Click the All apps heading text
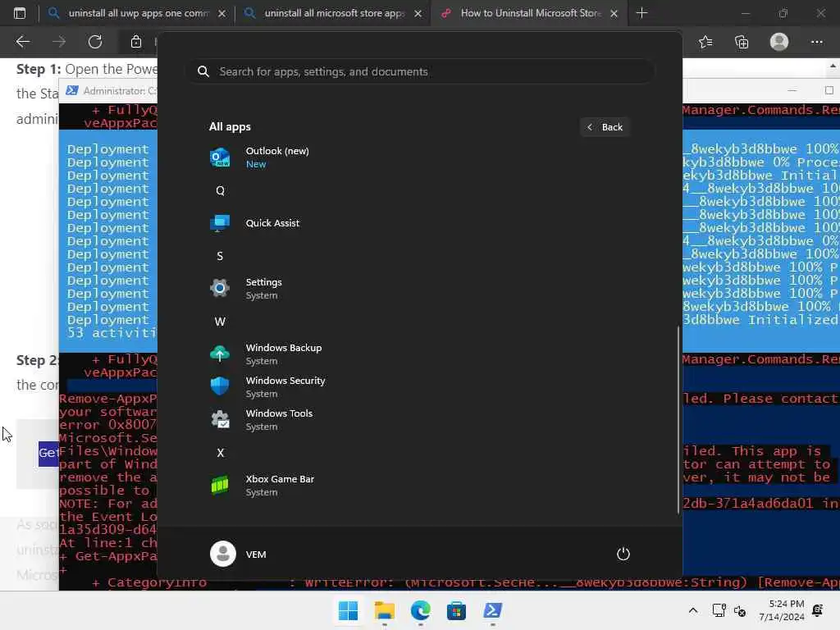 tap(230, 127)
